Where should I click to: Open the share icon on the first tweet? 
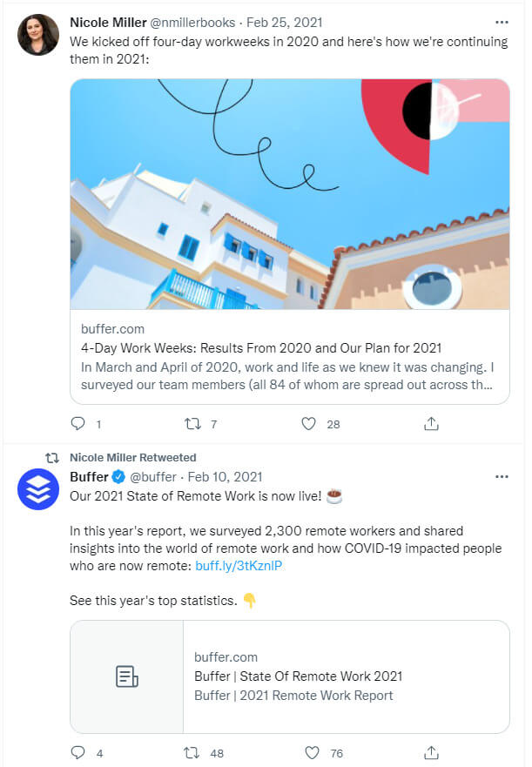[431, 423]
